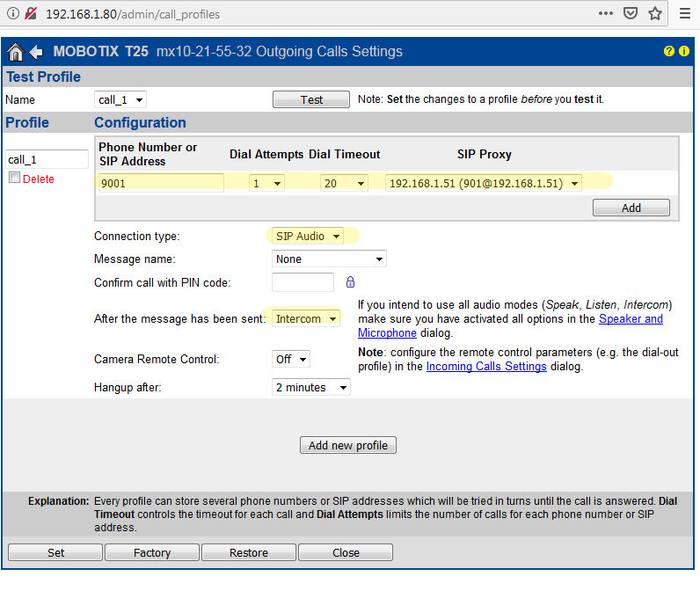The image size is (700, 591).
Task: Change the Dial Timeout dropdown value
Action: click(x=344, y=184)
